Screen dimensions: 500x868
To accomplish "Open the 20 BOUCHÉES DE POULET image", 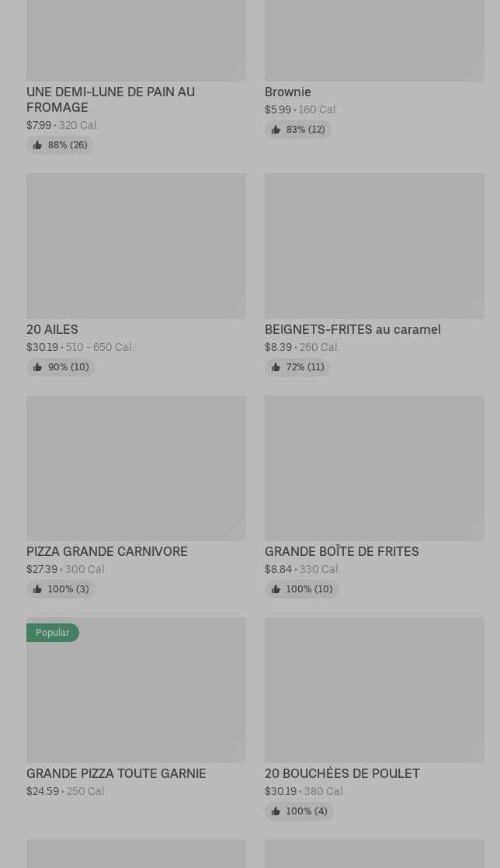I will pos(374,689).
